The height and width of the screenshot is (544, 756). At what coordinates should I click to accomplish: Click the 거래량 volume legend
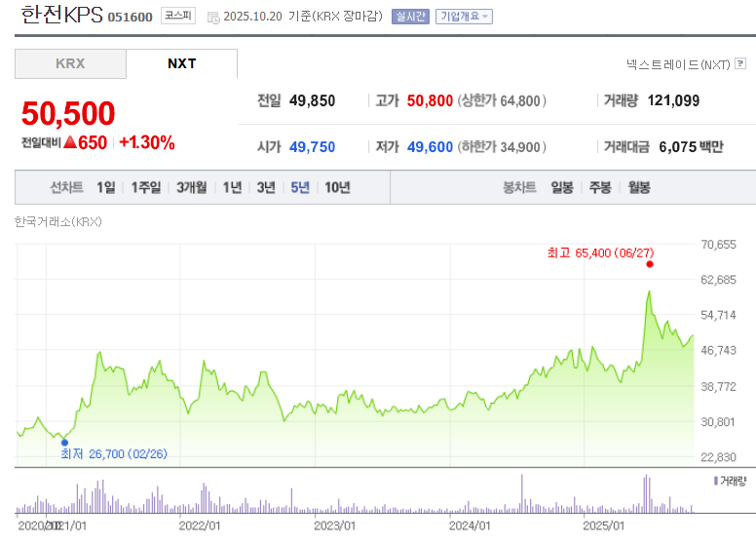(730, 481)
